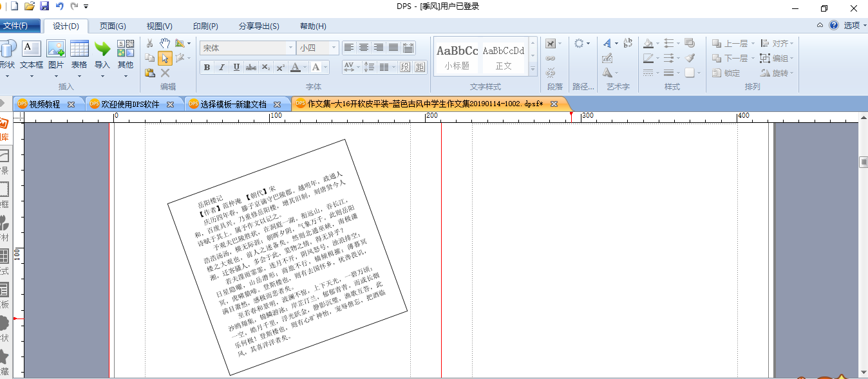Open the 宋体 font family dropdown
Image resolution: width=868 pixels, height=379 pixels.
point(290,48)
